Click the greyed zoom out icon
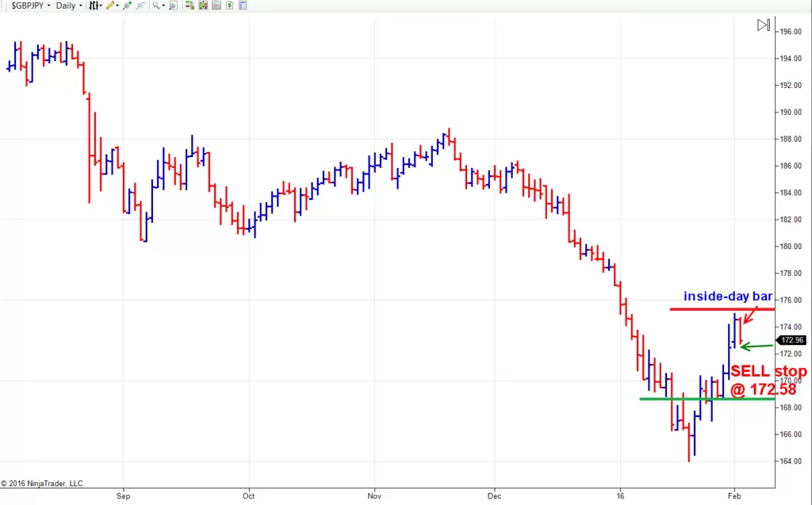The width and height of the screenshot is (812, 505). (140, 6)
